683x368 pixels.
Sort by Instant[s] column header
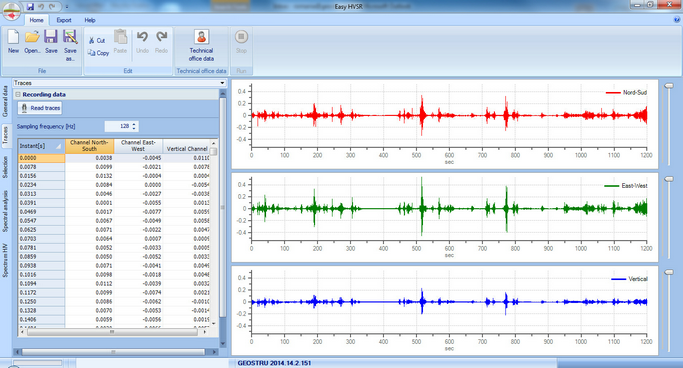(41, 146)
